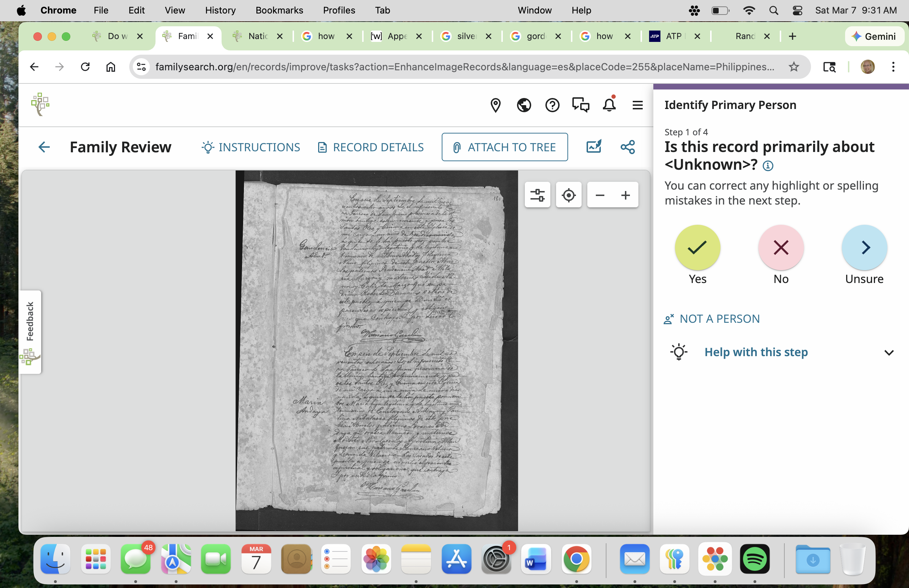The image size is (909, 588).
Task: Click the share icon
Action: click(628, 147)
